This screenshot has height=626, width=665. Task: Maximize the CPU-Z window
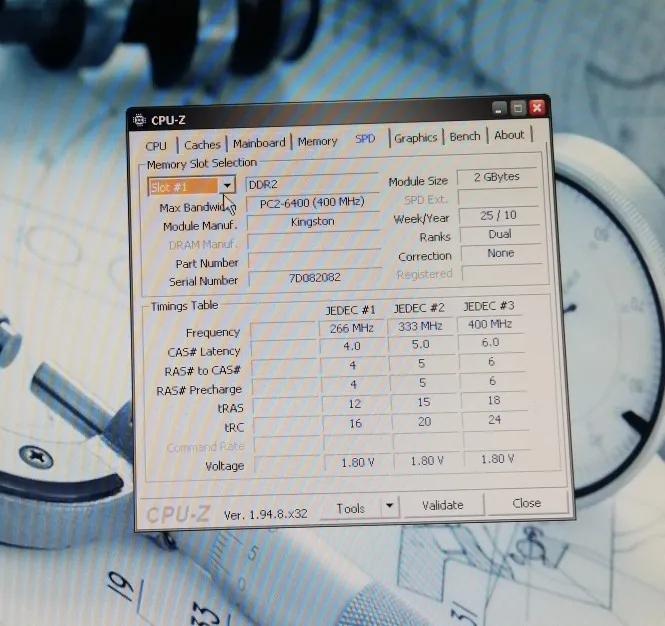pyautogui.click(x=518, y=108)
